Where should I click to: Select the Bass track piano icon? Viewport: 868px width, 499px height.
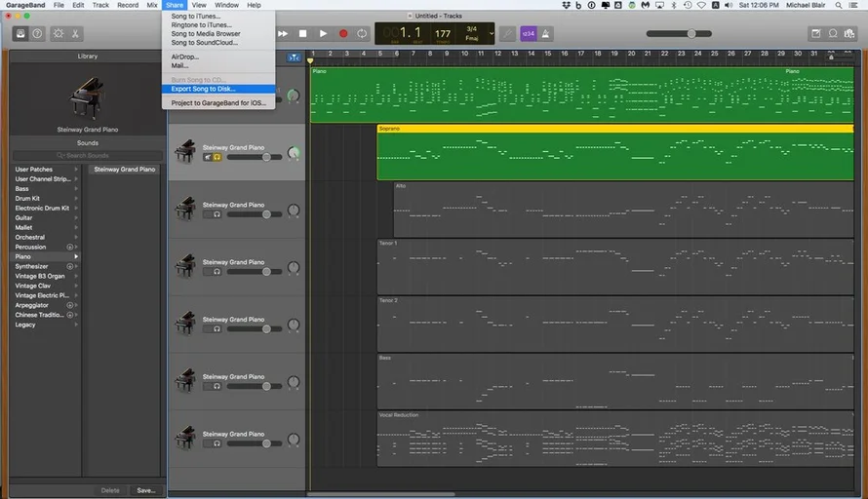185,381
